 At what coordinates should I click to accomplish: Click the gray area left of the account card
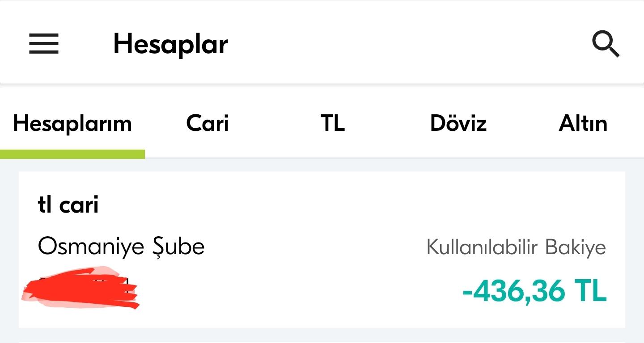pos(9,250)
